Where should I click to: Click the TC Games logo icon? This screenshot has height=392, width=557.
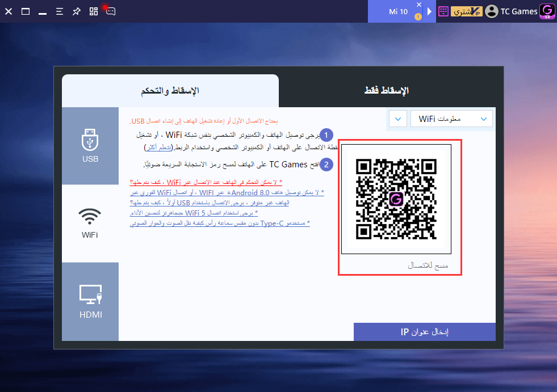547,11
